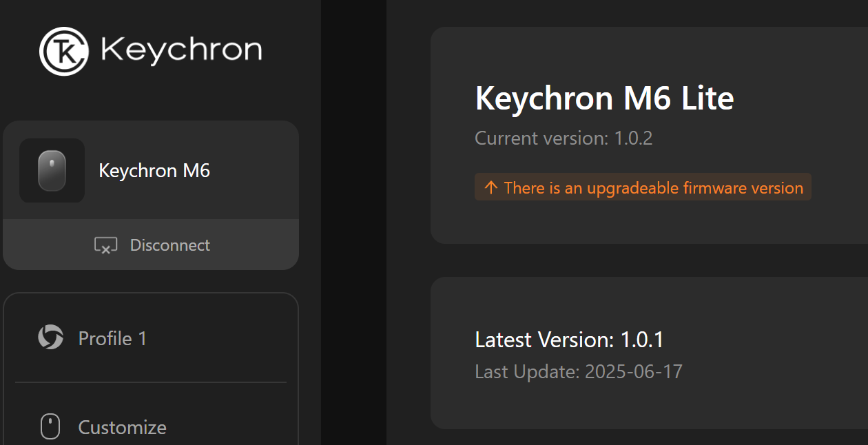This screenshot has width=868, height=445.
Task: Click the Disconnect screen icon
Action: tap(105, 245)
